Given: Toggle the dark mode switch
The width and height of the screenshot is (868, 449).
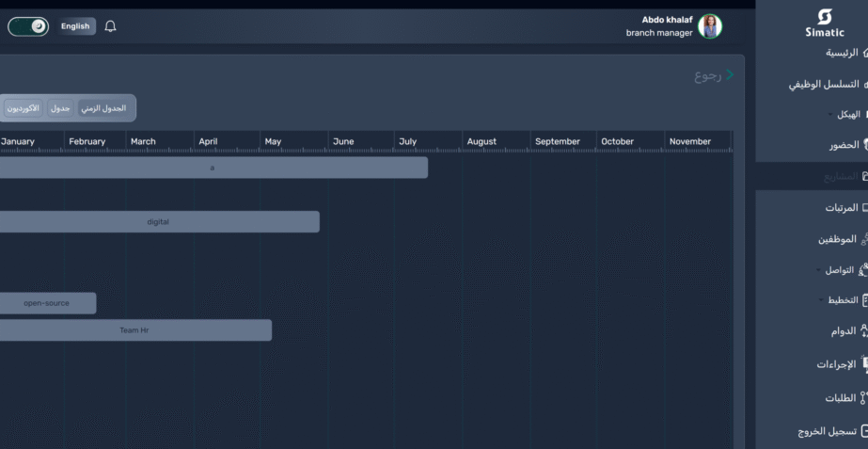Looking at the screenshot, I should click(28, 26).
